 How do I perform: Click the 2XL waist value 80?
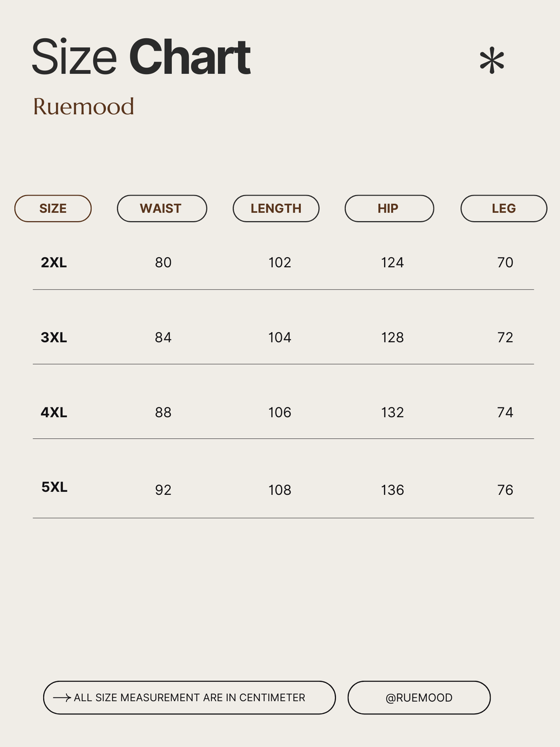[163, 262]
